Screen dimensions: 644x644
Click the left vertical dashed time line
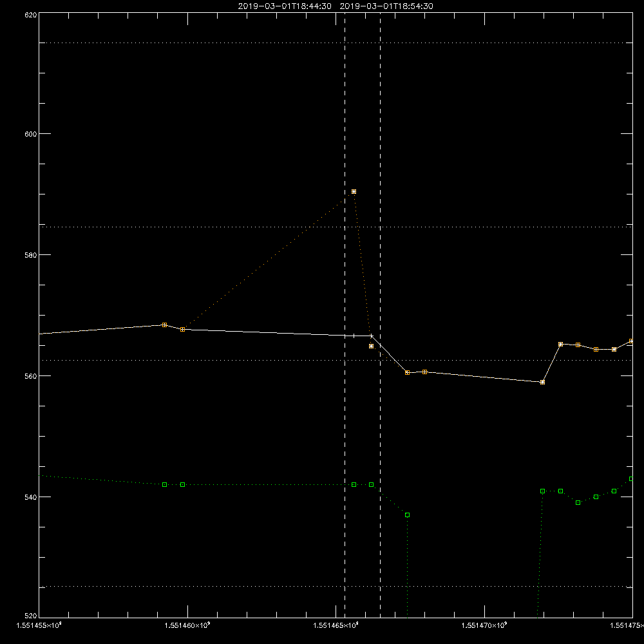click(345, 315)
